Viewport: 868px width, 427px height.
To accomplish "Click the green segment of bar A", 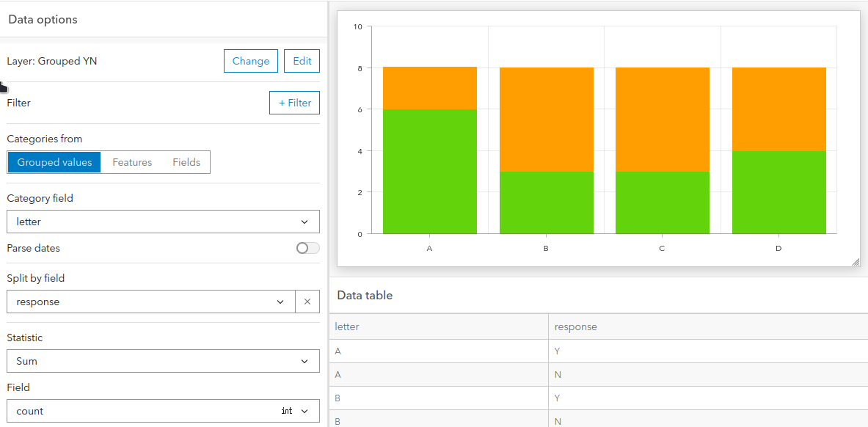I will pos(430,172).
